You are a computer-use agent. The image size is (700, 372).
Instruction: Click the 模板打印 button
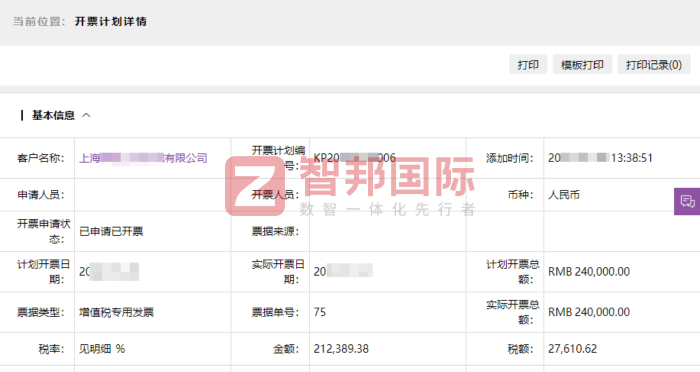click(x=582, y=65)
